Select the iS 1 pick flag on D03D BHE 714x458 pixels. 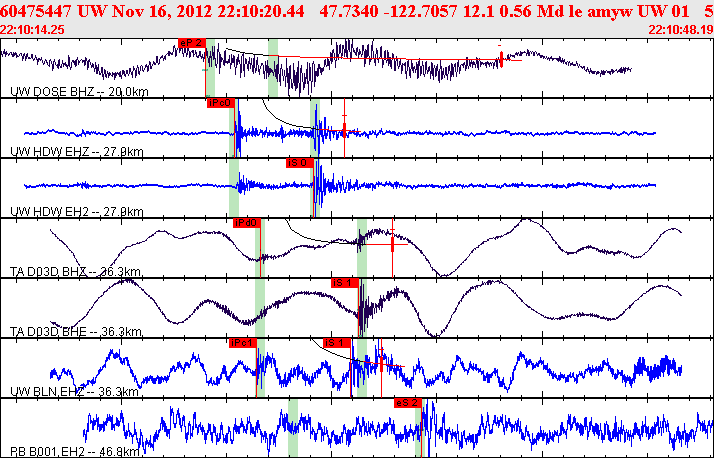(345, 283)
